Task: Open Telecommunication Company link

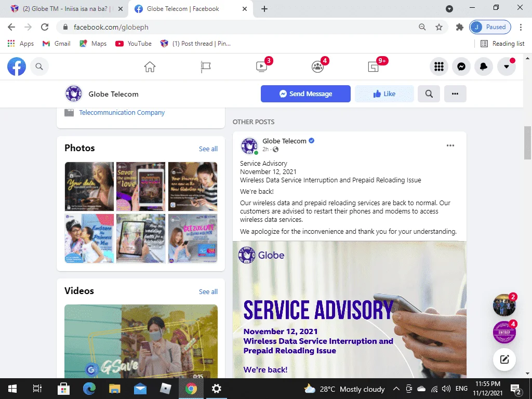Action: coord(122,112)
